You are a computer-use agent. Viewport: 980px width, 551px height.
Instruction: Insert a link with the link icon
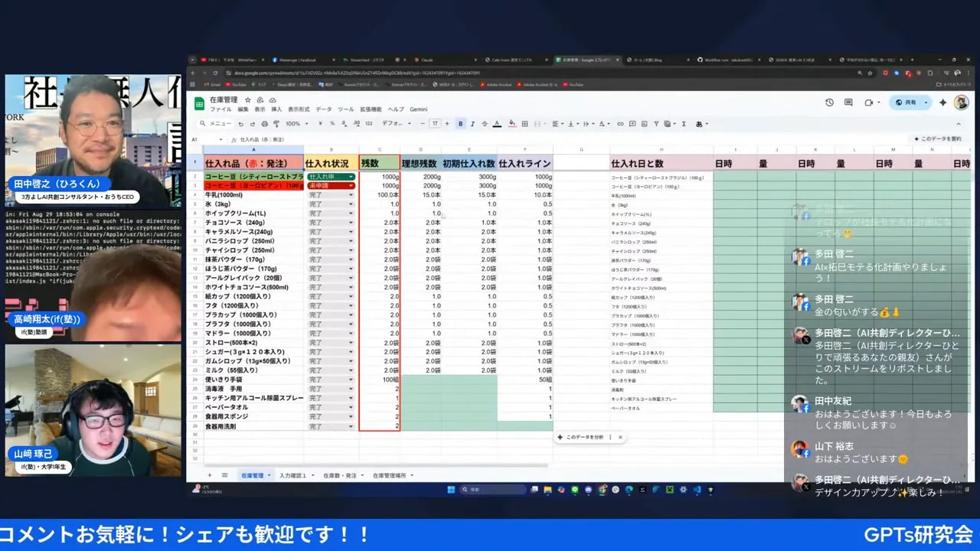pos(620,123)
